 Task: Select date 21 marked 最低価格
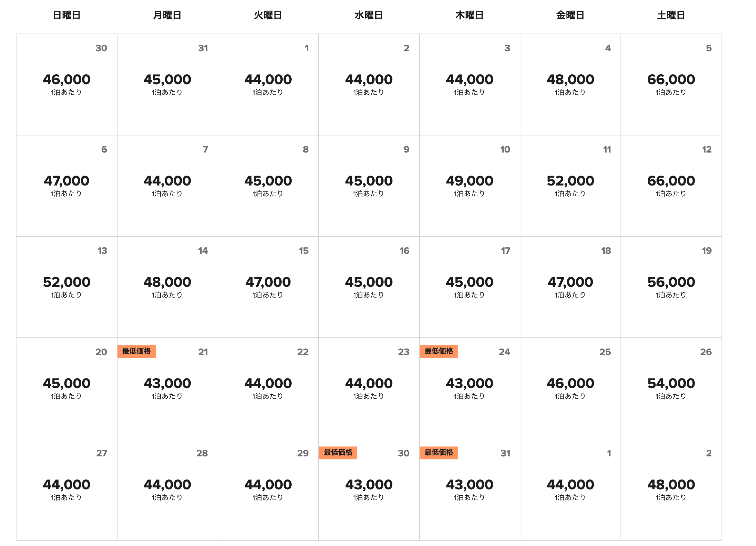click(167, 389)
